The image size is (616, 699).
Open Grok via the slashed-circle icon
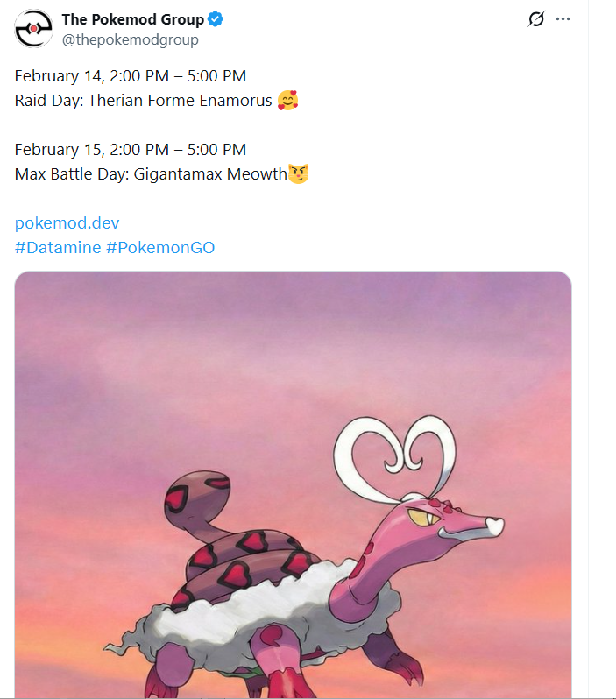pyautogui.click(x=536, y=19)
